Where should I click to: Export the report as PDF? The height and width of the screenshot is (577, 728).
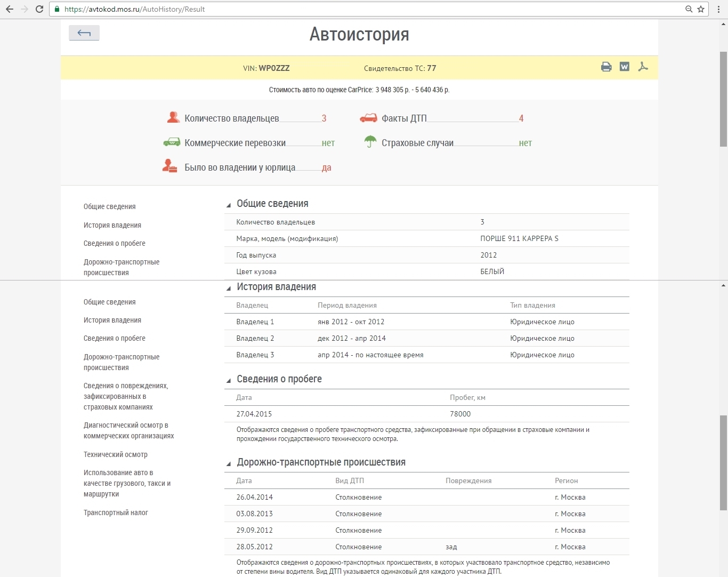(x=643, y=67)
